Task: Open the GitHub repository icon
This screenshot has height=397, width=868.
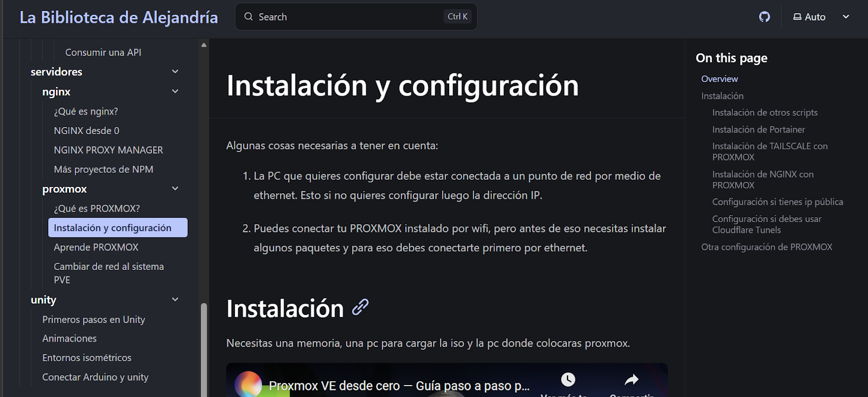Action: pos(764,17)
